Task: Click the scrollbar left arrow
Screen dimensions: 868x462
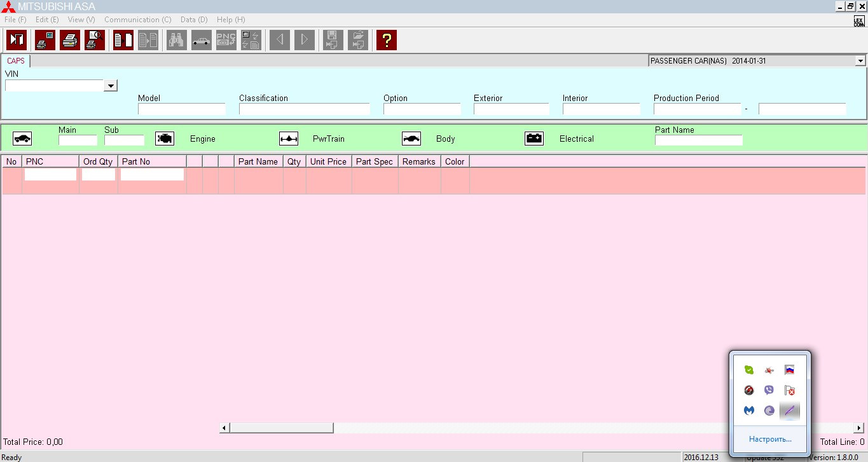Action: [224, 428]
